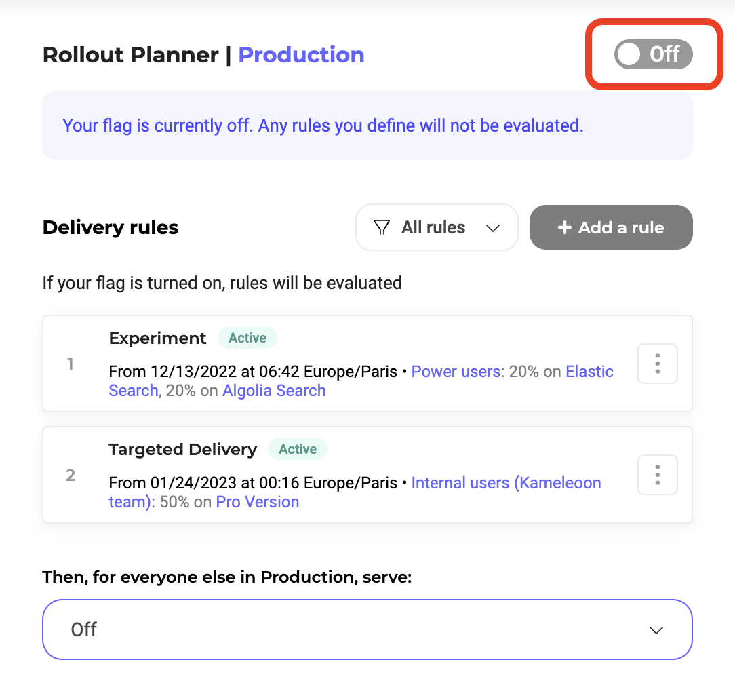Click the chevron in the serve dropdown
The image size is (735, 700).
pyautogui.click(x=656, y=630)
